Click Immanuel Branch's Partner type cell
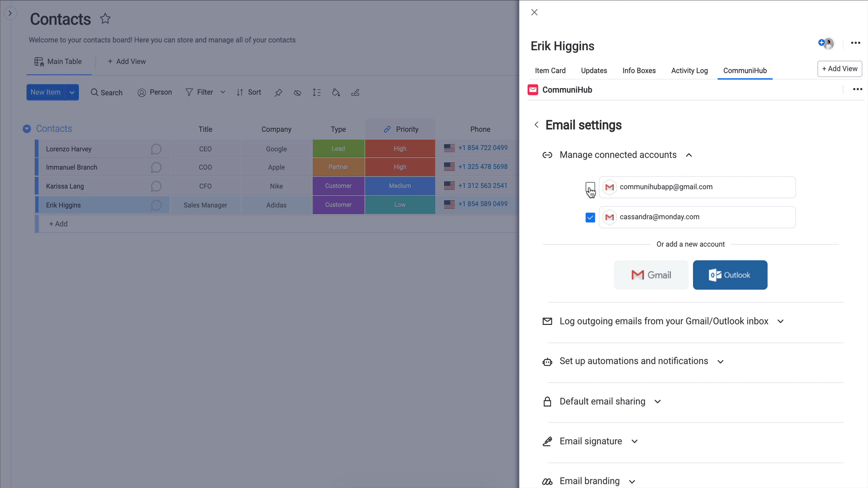The height and width of the screenshot is (488, 868). tap(338, 167)
